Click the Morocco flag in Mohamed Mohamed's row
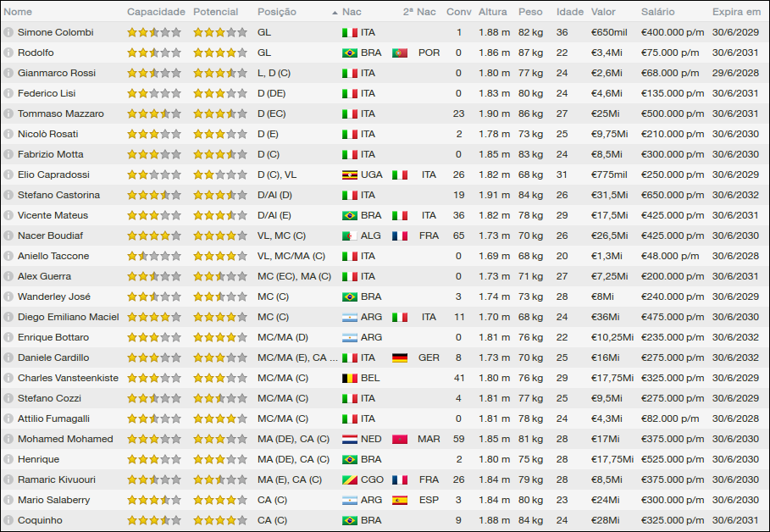 pyautogui.click(x=400, y=439)
